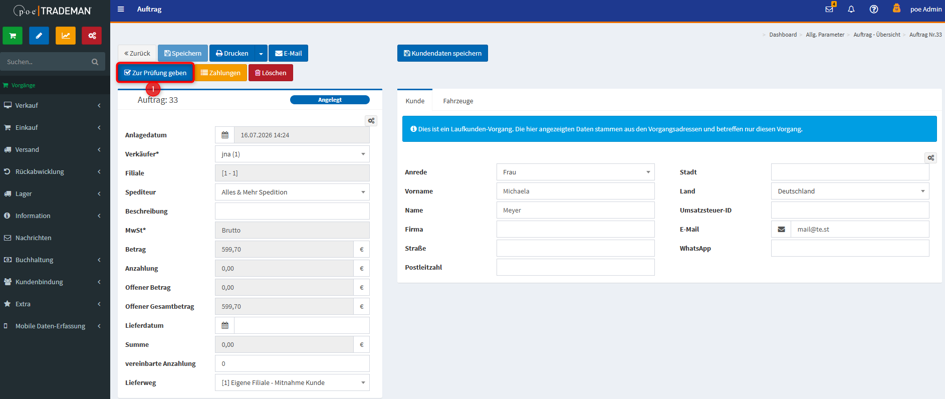Expand the Verkauf sidebar menu
This screenshot has width=945, height=399.
coord(55,105)
